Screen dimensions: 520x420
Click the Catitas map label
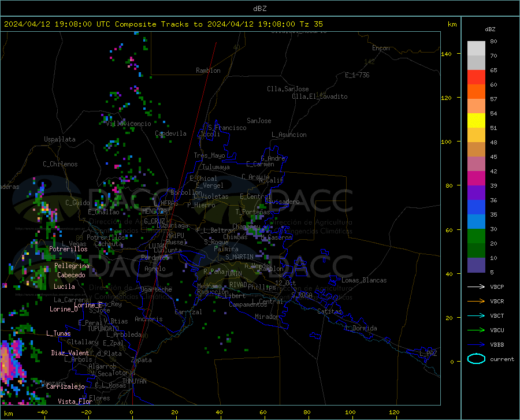[x=329, y=311]
